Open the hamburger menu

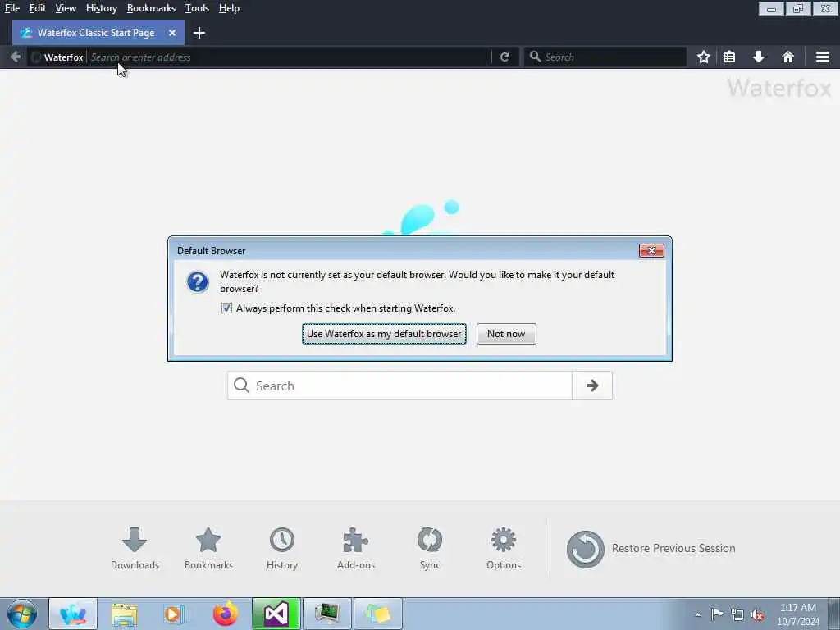point(823,57)
